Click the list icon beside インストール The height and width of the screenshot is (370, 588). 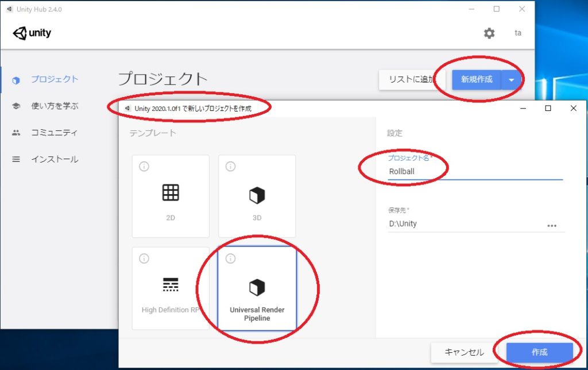pyautogui.click(x=16, y=159)
